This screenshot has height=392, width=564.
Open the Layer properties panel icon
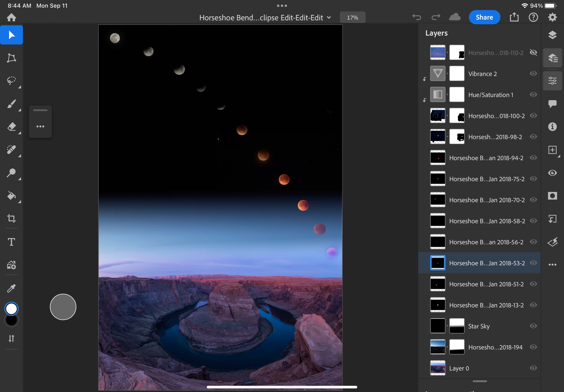click(552, 81)
